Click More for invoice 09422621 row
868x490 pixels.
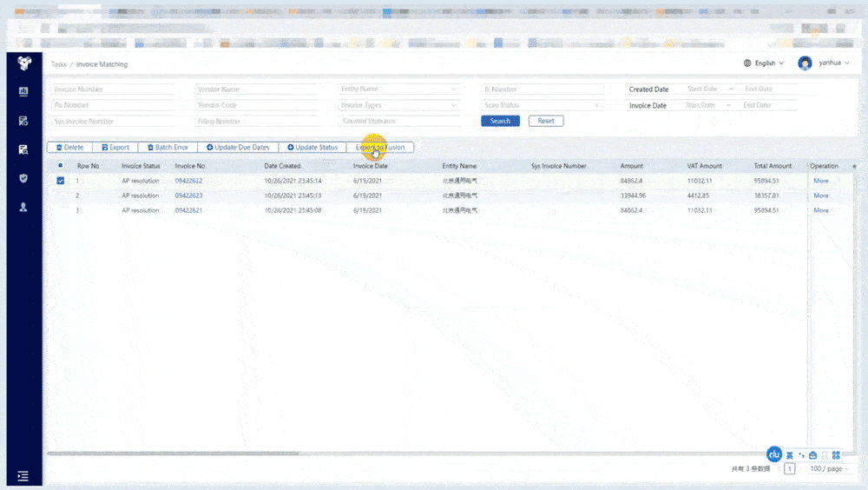(821, 210)
